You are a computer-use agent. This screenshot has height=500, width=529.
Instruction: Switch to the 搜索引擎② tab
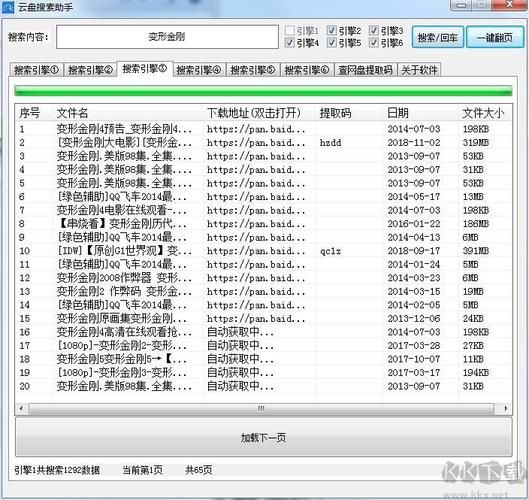click(x=90, y=70)
